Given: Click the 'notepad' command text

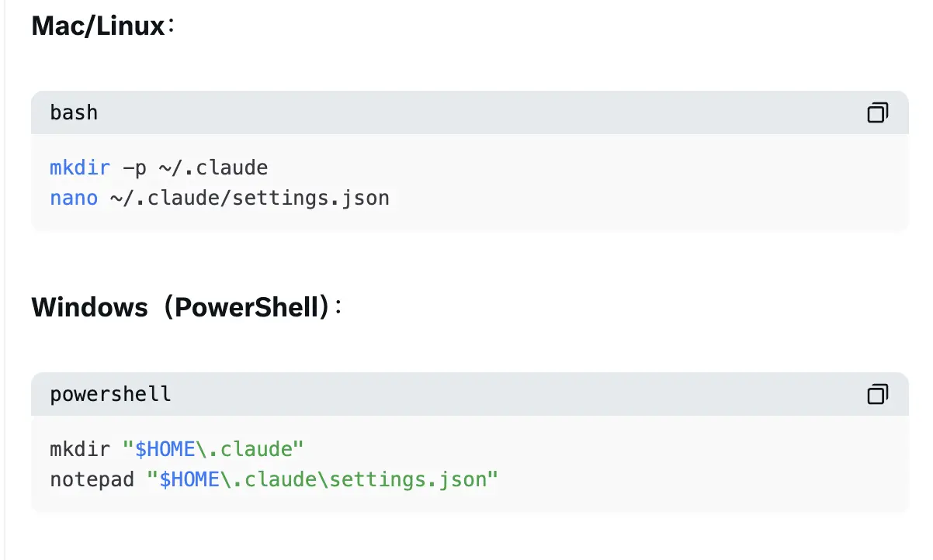Looking at the screenshot, I should pos(92,479).
